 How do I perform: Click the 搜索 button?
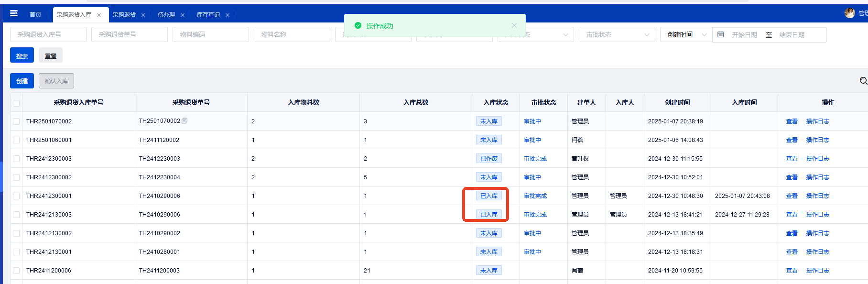coord(22,55)
